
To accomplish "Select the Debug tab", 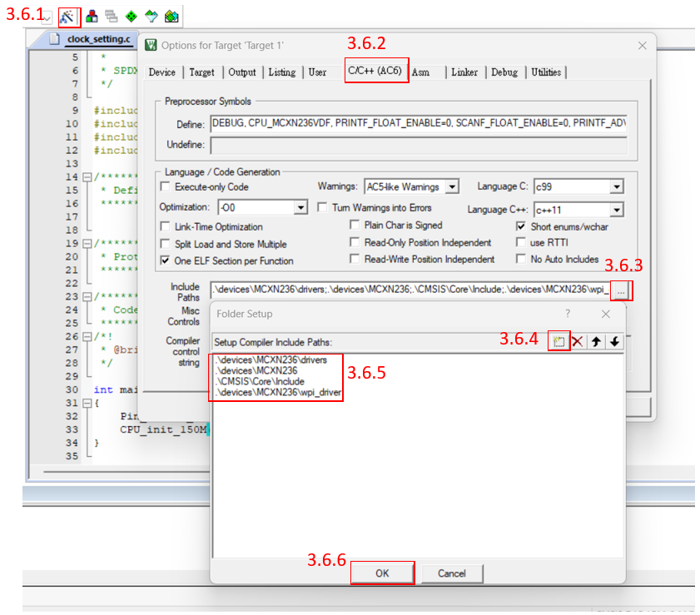I will coord(504,72).
